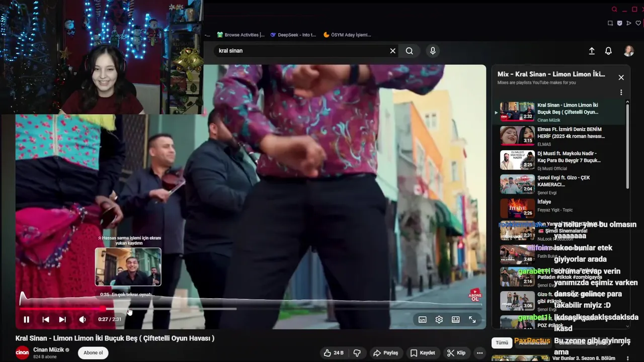644x362 pixels.
Task: Click the browser send arrow icon
Action: [x=629, y=23]
